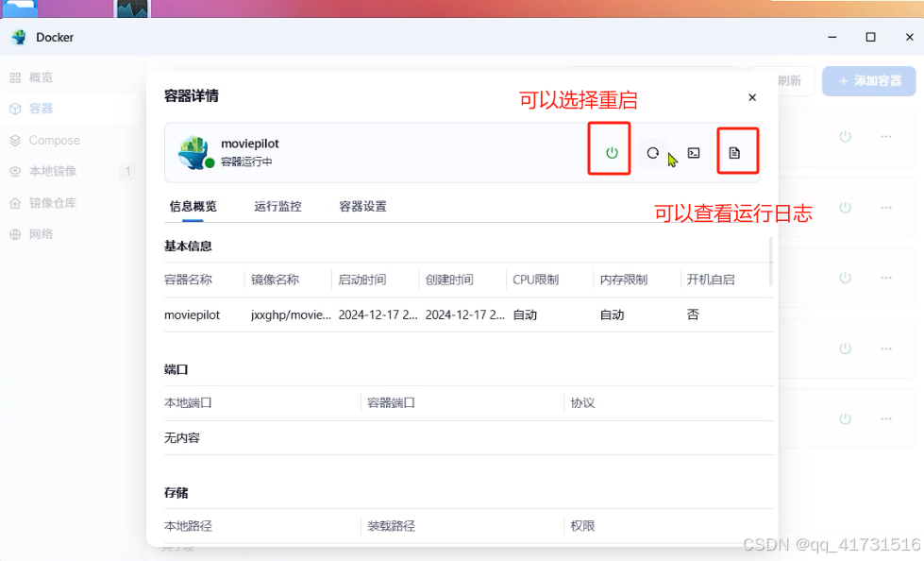The width and height of the screenshot is (924, 561).
Task: Click the 本地镜像 disk icon in sidebar
Action: click(x=15, y=171)
